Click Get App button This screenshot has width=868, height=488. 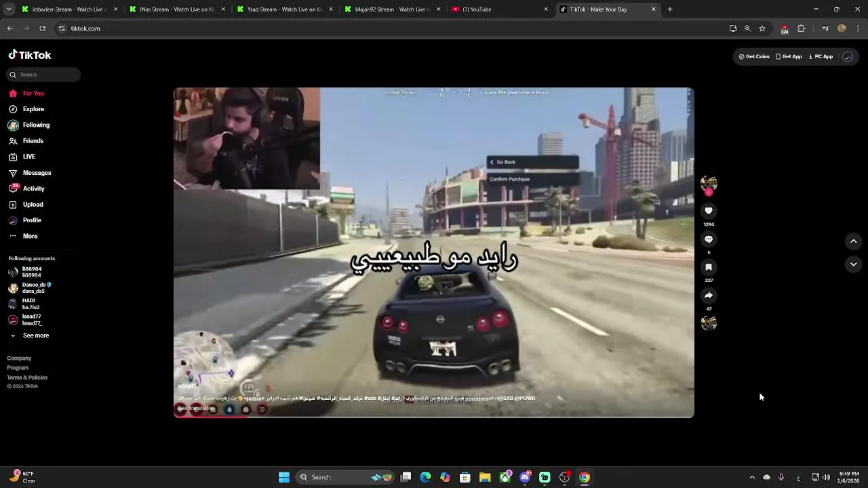click(x=789, y=57)
